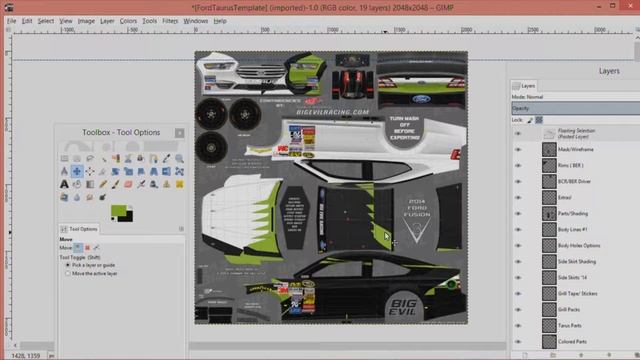Select the Shear tool

141,171
